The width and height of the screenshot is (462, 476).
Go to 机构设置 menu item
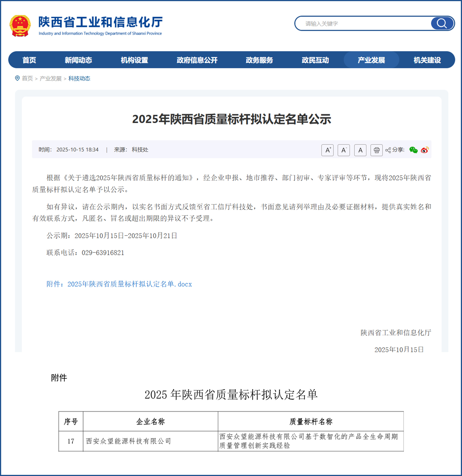tap(134, 60)
